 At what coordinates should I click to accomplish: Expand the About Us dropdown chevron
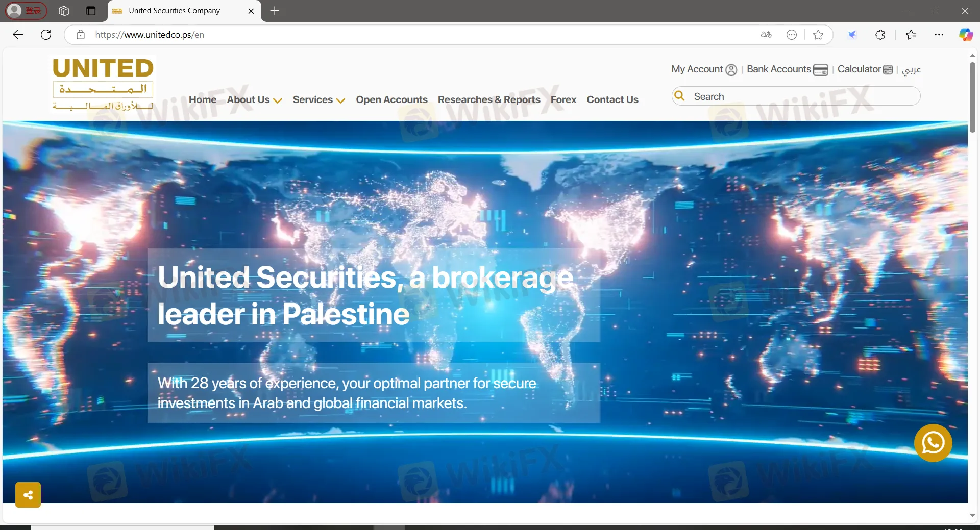pyautogui.click(x=278, y=101)
